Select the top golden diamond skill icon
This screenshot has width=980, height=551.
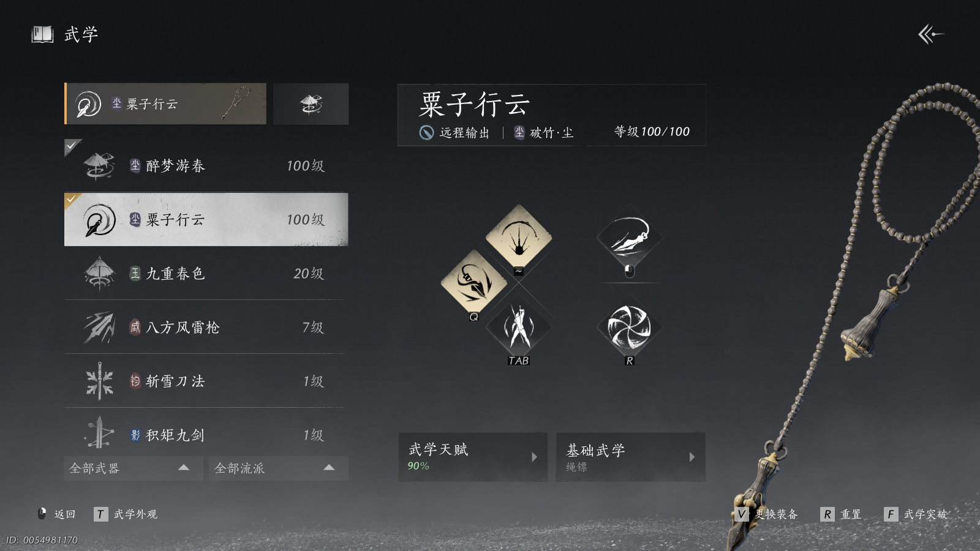(x=519, y=238)
